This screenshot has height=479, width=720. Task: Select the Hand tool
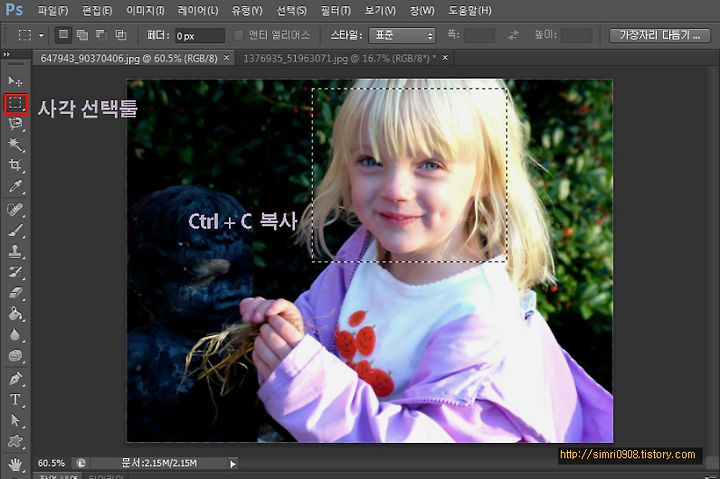tap(15, 464)
